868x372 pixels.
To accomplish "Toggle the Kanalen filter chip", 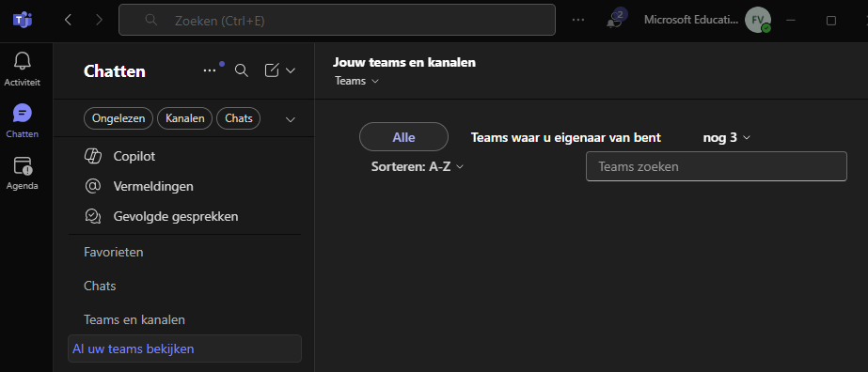I will pos(185,118).
